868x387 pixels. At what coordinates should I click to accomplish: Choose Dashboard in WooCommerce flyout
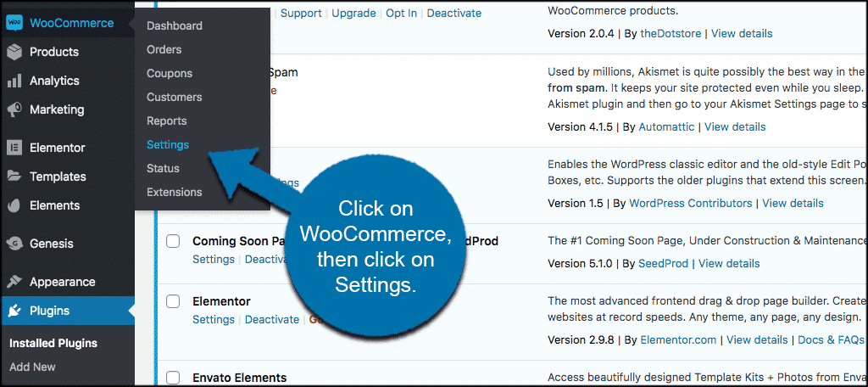(175, 25)
